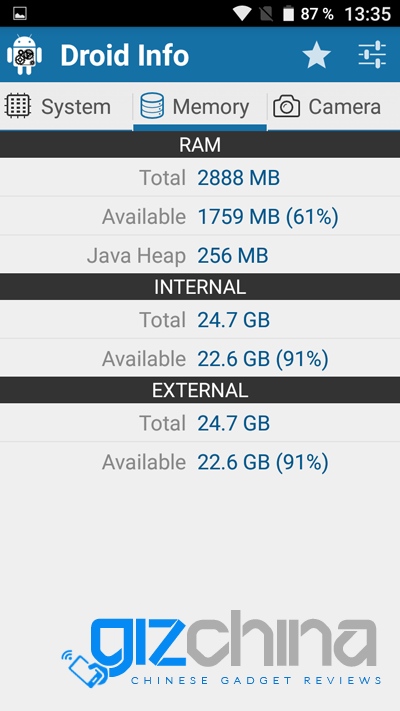Tap the picture notification icon in status bar
Image resolution: width=400 pixels, height=711 pixels.
pyautogui.click(x=20, y=13)
